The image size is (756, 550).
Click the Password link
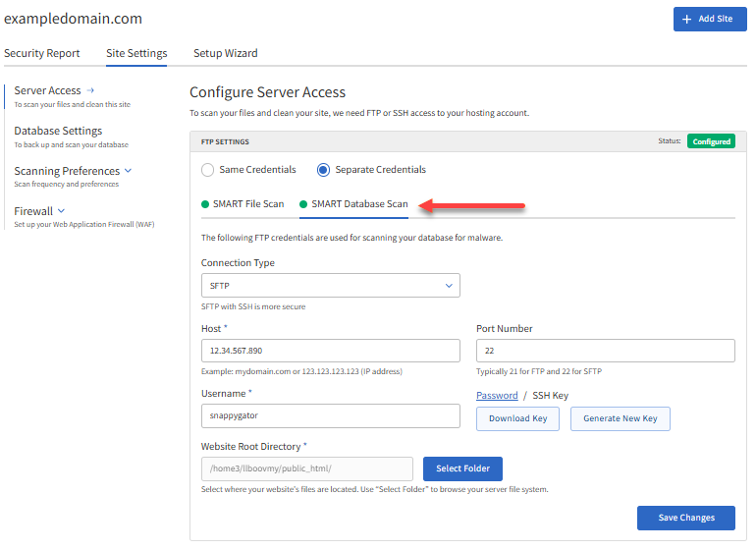click(497, 396)
